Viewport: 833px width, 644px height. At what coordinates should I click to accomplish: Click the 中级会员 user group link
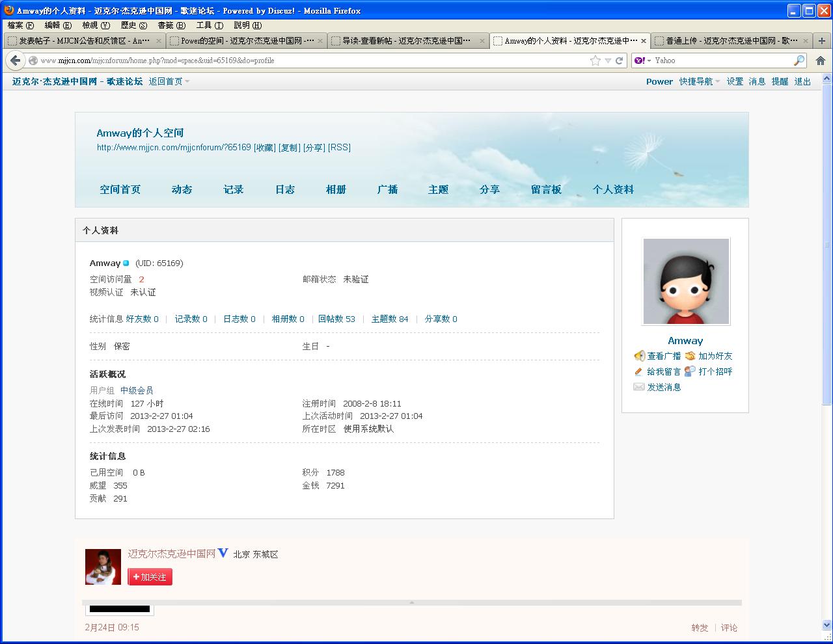tap(137, 390)
